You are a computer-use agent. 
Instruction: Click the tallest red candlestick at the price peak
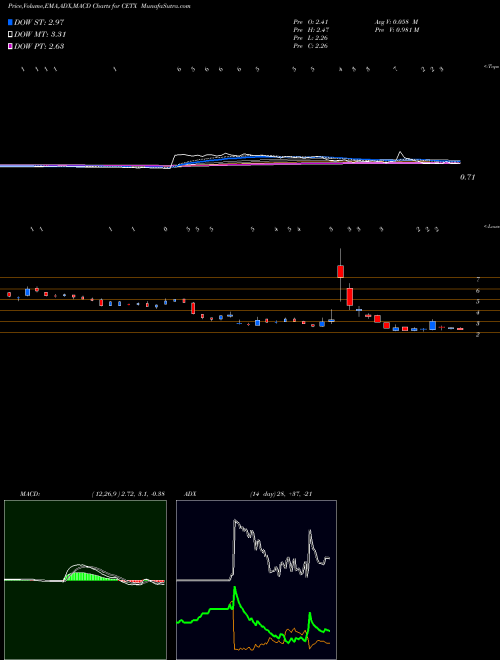pyautogui.click(x=340, y=271)
